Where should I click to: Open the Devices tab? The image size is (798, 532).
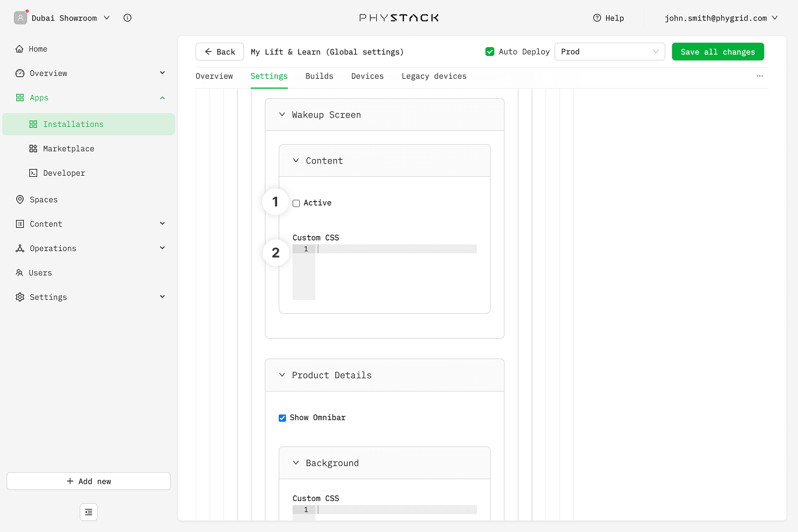pos(367,76)
